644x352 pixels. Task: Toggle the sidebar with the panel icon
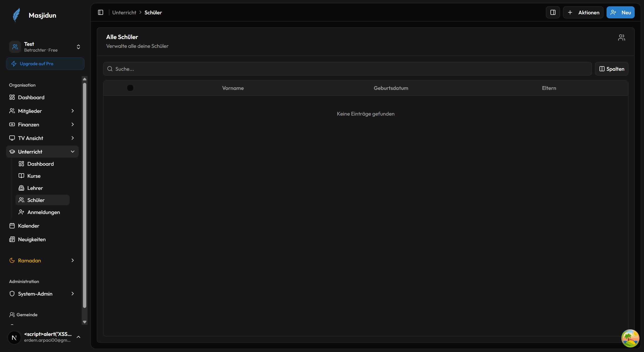pyautogui.click(x=101, y=12)
